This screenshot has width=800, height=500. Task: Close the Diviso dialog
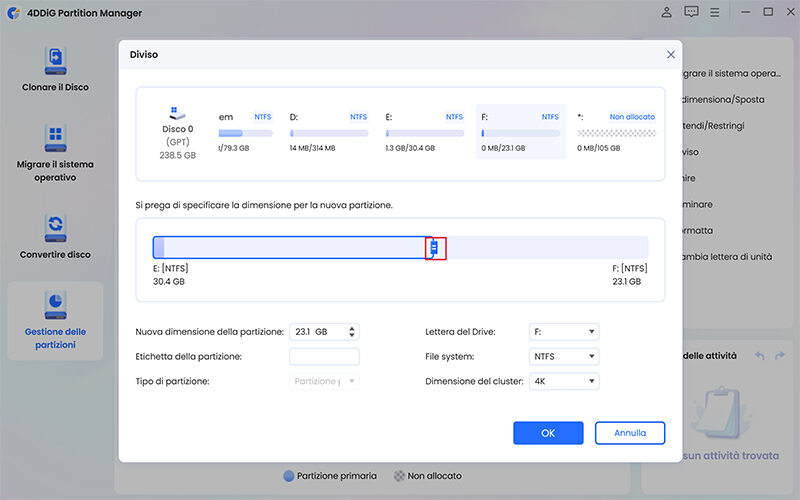(x=670, y=54)
